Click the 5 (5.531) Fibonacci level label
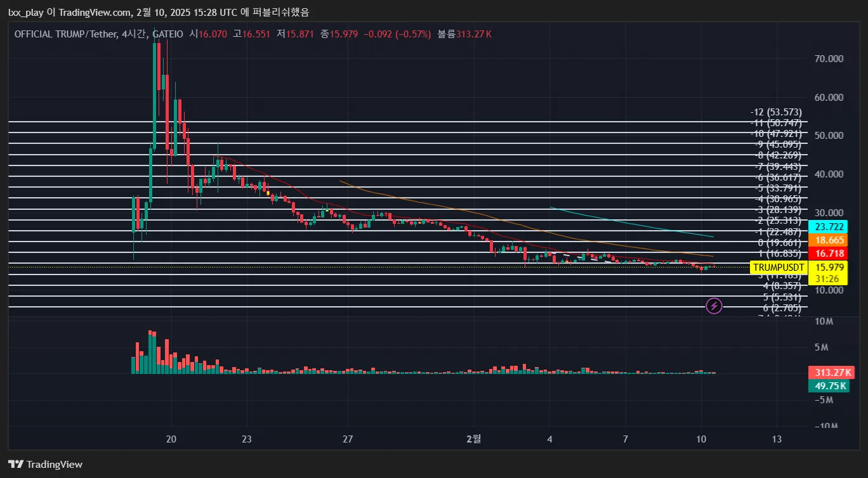This screenshot has height=478, width=868. click(x=782, y=297)
